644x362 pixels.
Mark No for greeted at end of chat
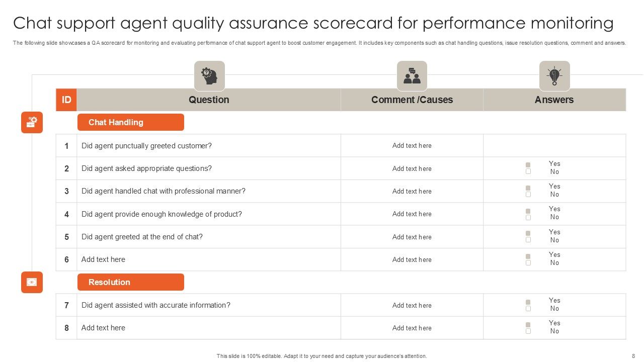click(x=528, y=240)
